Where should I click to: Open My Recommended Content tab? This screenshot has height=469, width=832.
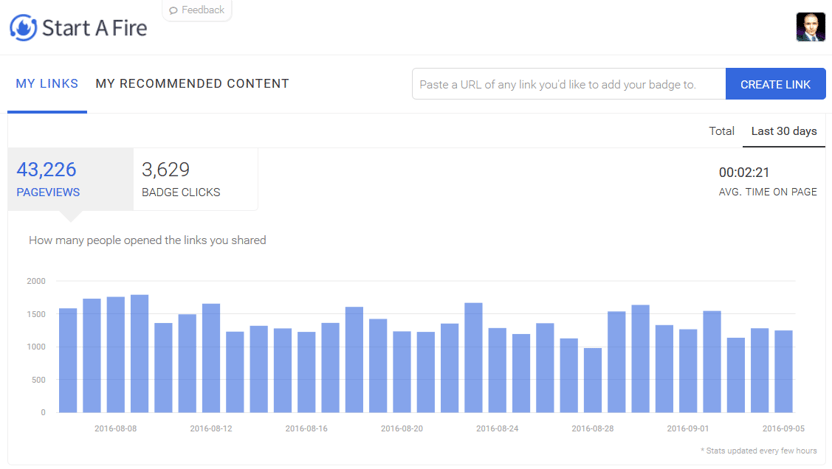coord(192,84)
